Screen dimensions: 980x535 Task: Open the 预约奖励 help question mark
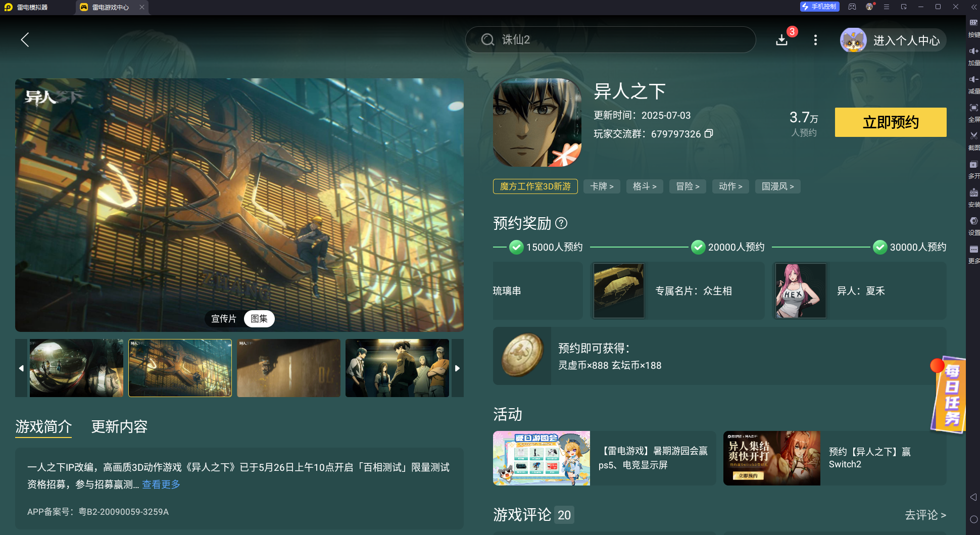[x=561, y=223]
